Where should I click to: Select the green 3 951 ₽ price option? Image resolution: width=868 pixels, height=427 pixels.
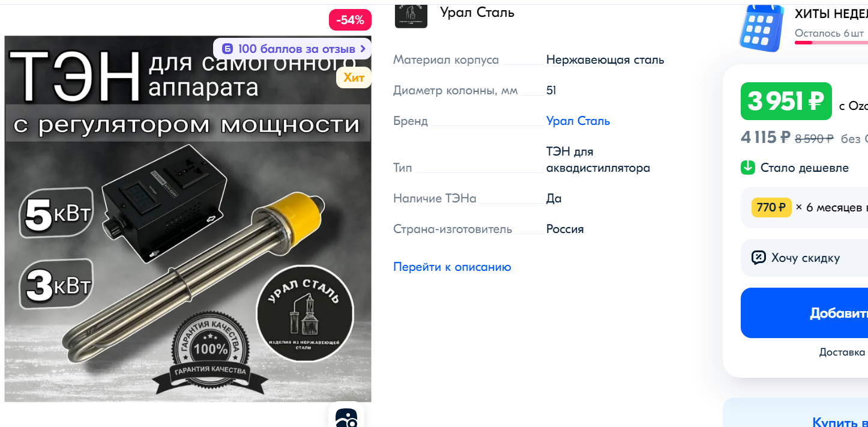[786, 101]
